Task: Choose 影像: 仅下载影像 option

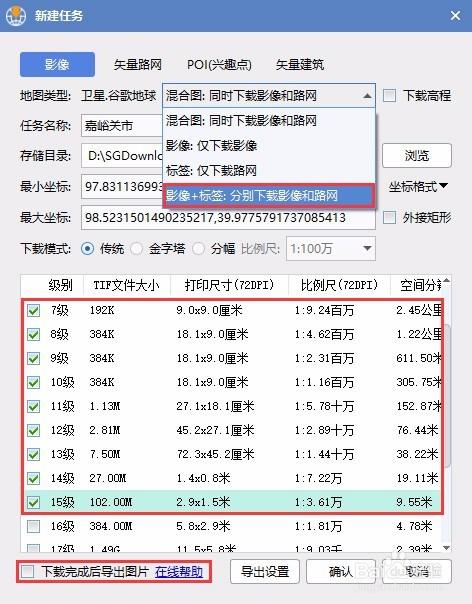Action: click(x=269, y=146)
